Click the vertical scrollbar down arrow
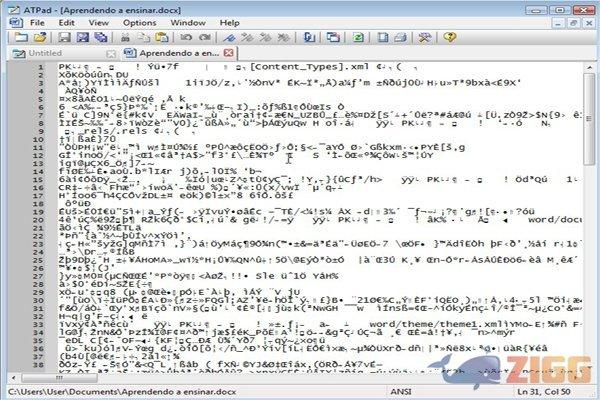The image size is (600, 400). [x=590, y=367]
